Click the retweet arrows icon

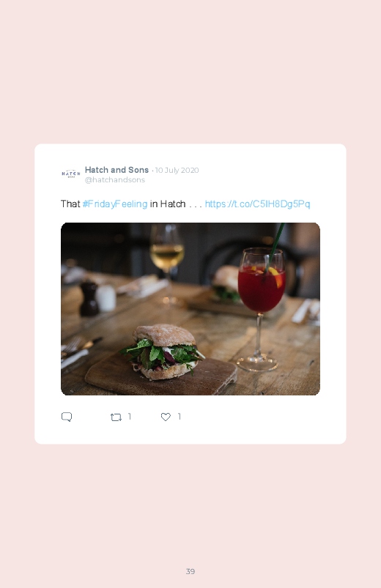[116, 417]
